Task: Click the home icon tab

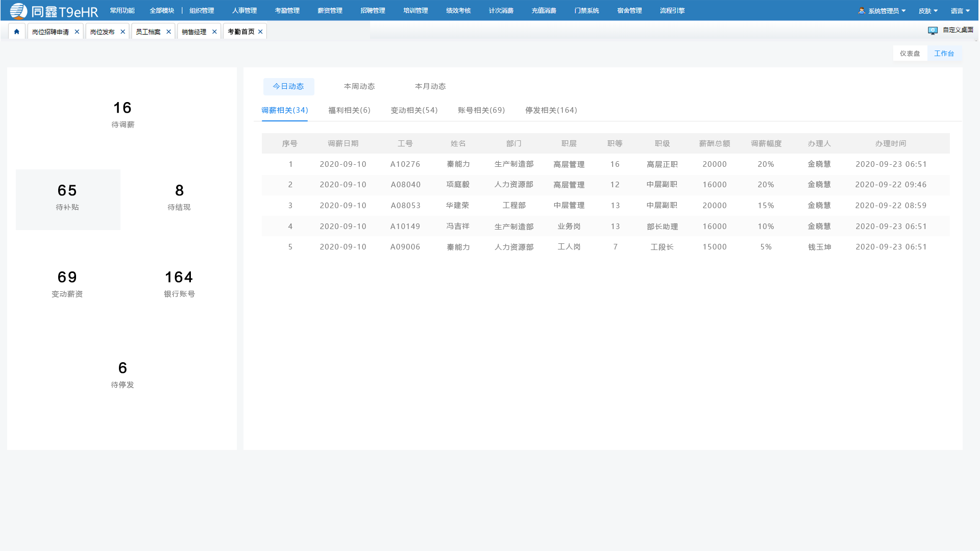Action: pos(16,32)
